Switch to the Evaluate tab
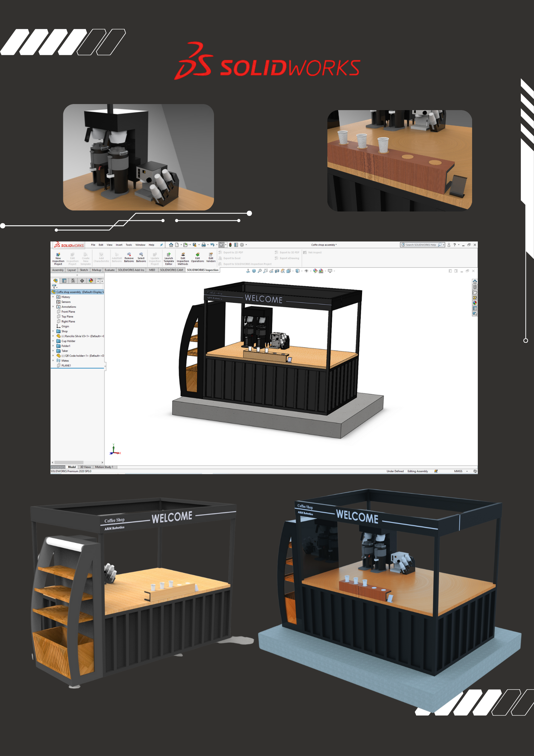This screenshot has width=534, height=756. tap(110, 270)
